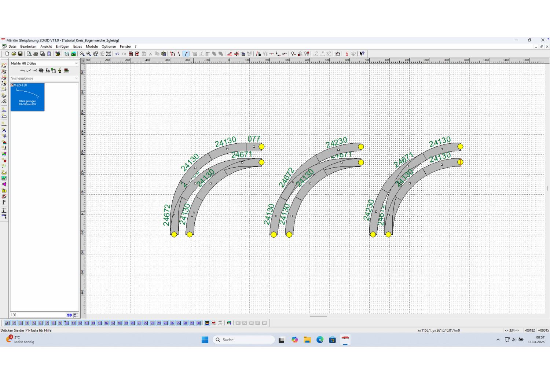
Task: Show hidden system tray icons chevron
Action: pos(498,340)
